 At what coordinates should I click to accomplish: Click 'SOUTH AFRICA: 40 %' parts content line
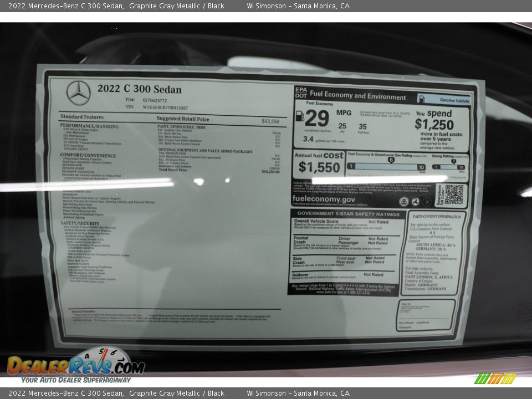[436, 244]
